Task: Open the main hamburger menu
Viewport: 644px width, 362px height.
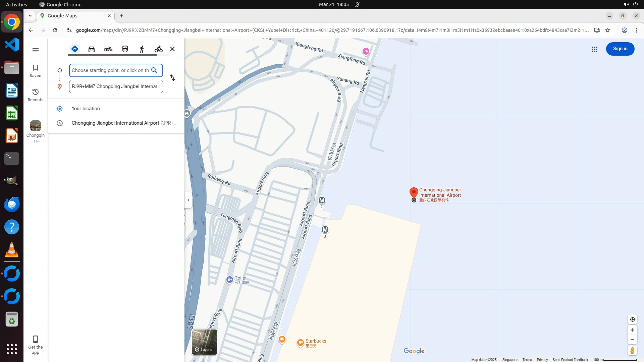Action: tap(36, 50)
